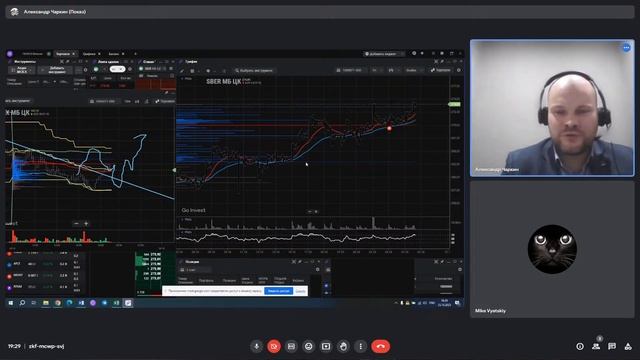The height and width of the screenshot is (360, 640).
Task: Open the emoji reactions button
Action: click(x=309, y=346)
